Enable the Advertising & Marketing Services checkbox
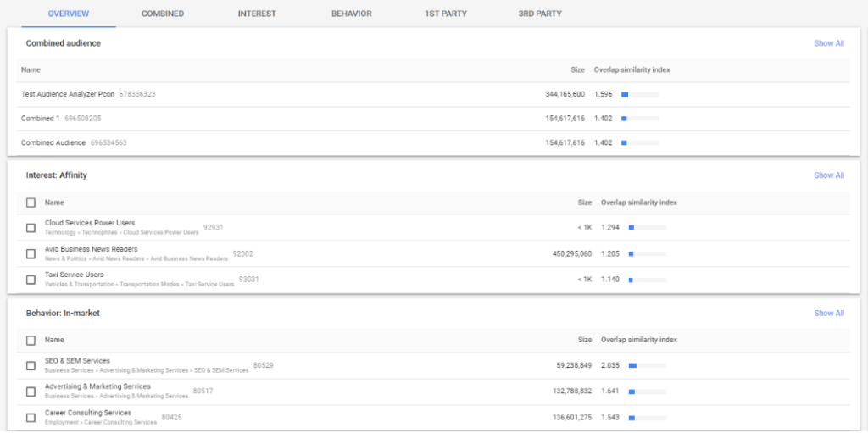The width and height of the screenshot is (868, 433). [x=31, y=391]
